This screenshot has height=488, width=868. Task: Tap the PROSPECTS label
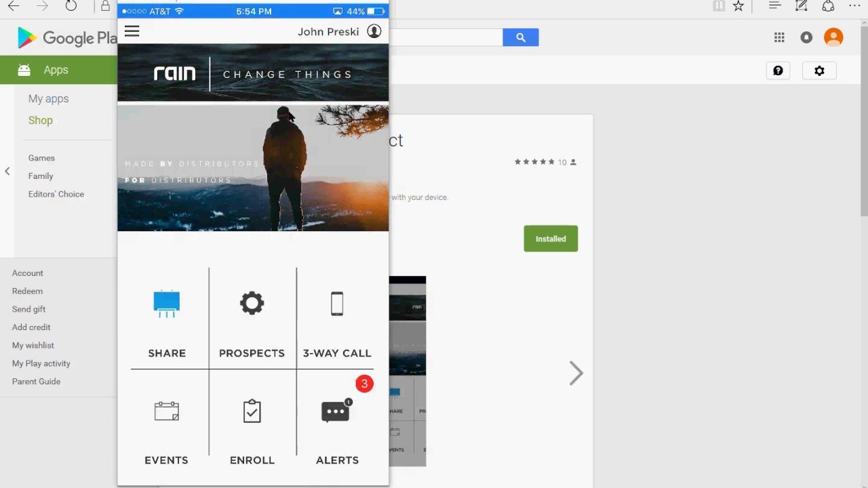click(x=252, y=353)
